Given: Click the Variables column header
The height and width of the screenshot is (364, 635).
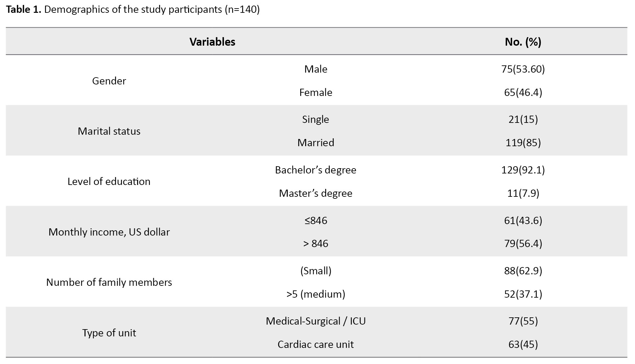Looking at the screenshot, I should tap(212, 42).
